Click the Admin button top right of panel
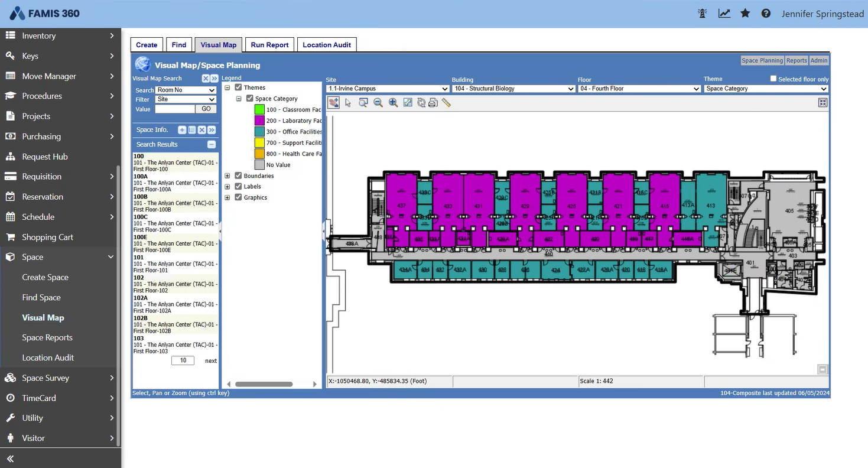The width and height of the screenshot is (868, 468). [819, 60]
